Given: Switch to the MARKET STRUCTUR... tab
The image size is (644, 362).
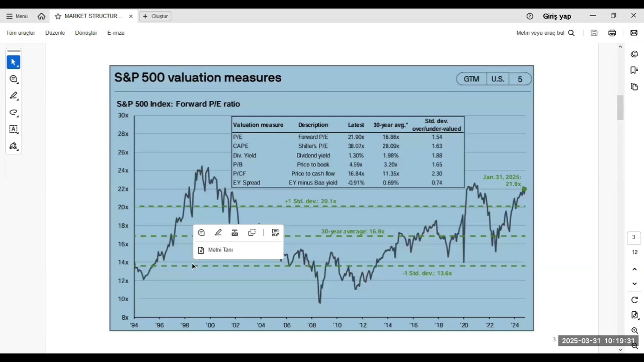Looking at the screenshot, I should (x=93, y=16).
